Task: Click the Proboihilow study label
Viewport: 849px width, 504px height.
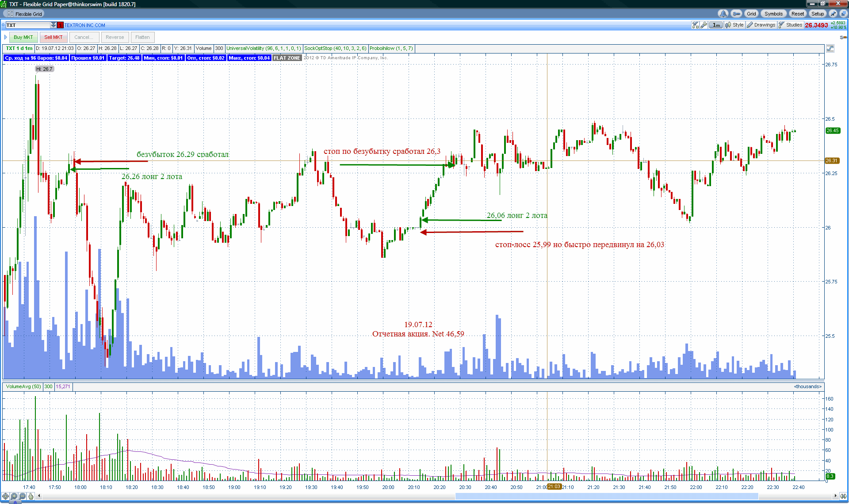Action: 391,49
